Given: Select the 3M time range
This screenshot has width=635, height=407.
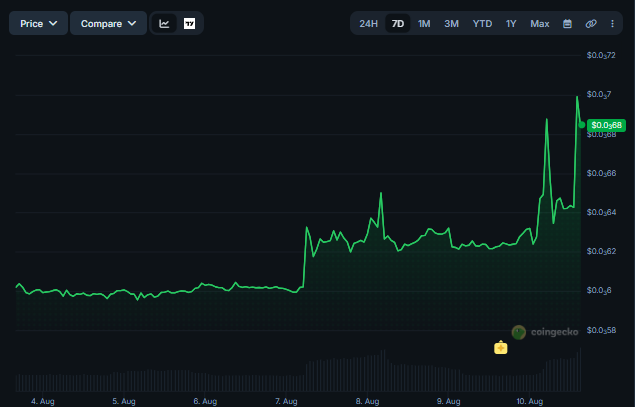Looking at the screenshot, I should click(451, 23).
